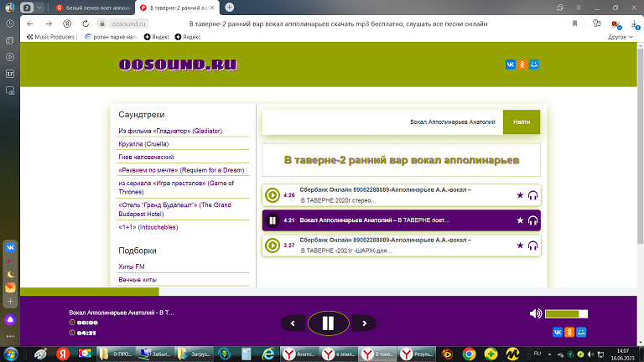This screenshot has width=644, height=362.
Task: Open the Гнев человеческий soundtrack link
Action: pos(146,158)
